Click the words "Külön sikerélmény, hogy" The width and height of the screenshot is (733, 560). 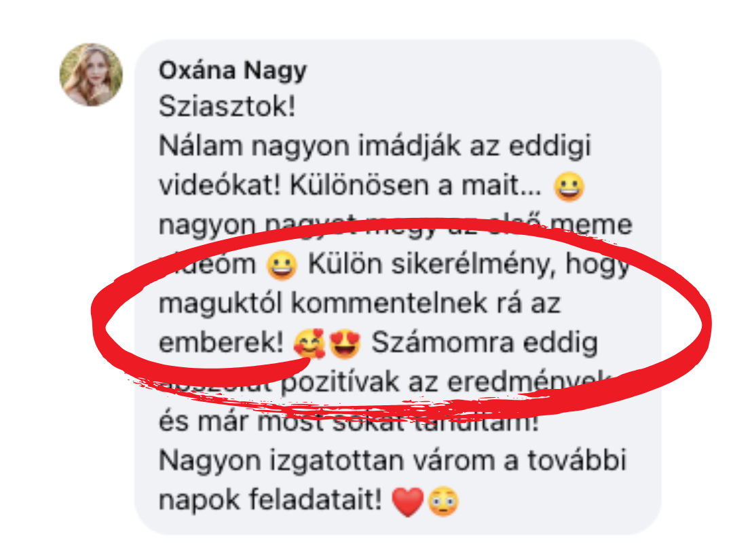coord(469,265)
